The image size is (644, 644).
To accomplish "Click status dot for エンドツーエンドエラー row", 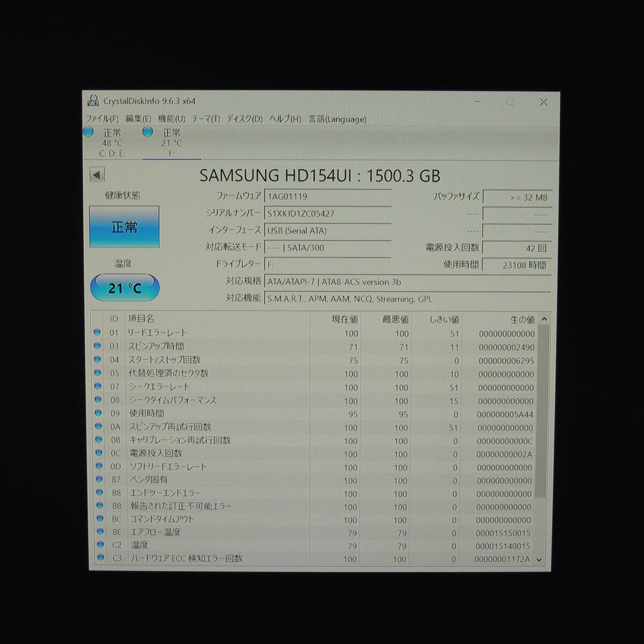I will [100, 492].
